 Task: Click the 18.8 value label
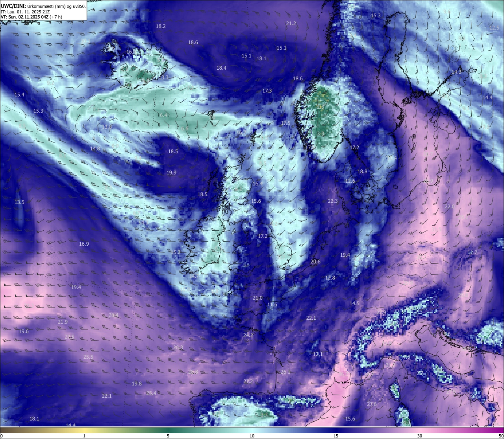(362, 172)
